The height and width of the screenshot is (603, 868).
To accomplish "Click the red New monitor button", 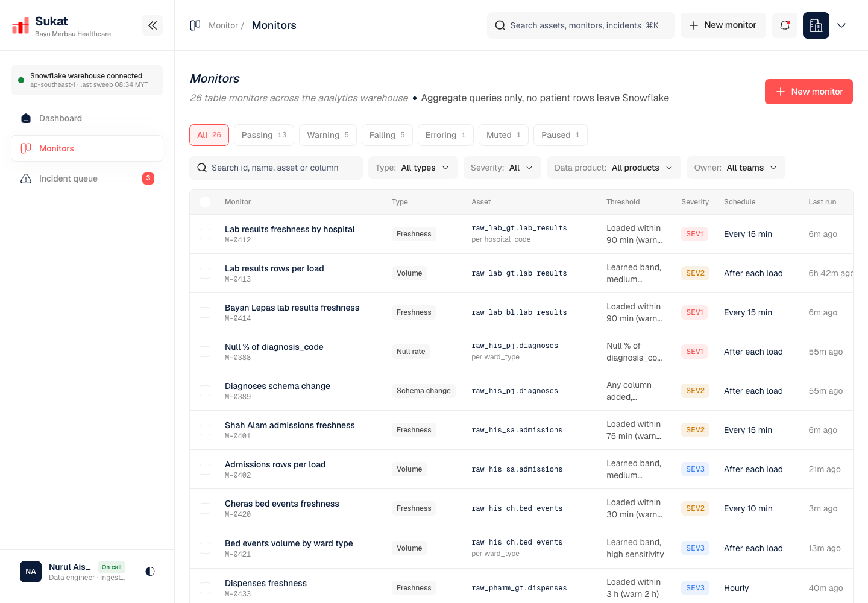I will tap(809, 92).
